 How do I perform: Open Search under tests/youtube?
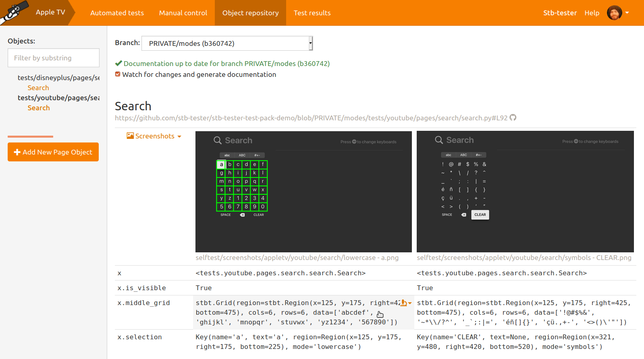click(39, 108)
